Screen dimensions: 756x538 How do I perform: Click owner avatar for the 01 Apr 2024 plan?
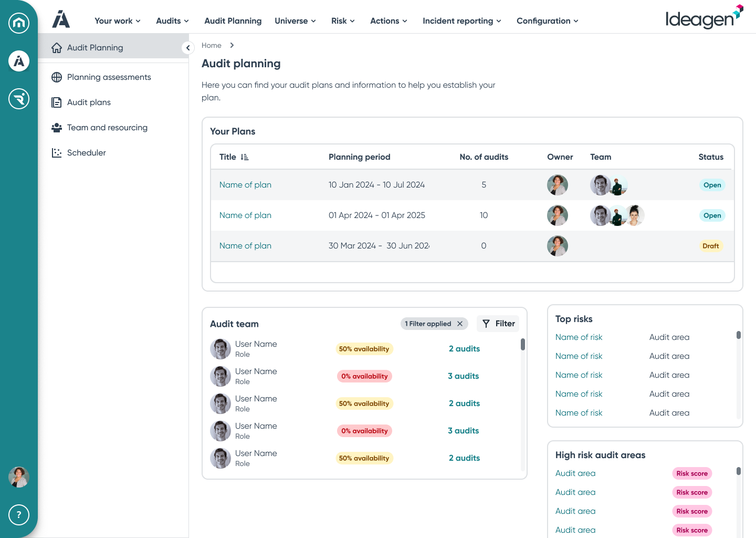click(x=558, y=215)
